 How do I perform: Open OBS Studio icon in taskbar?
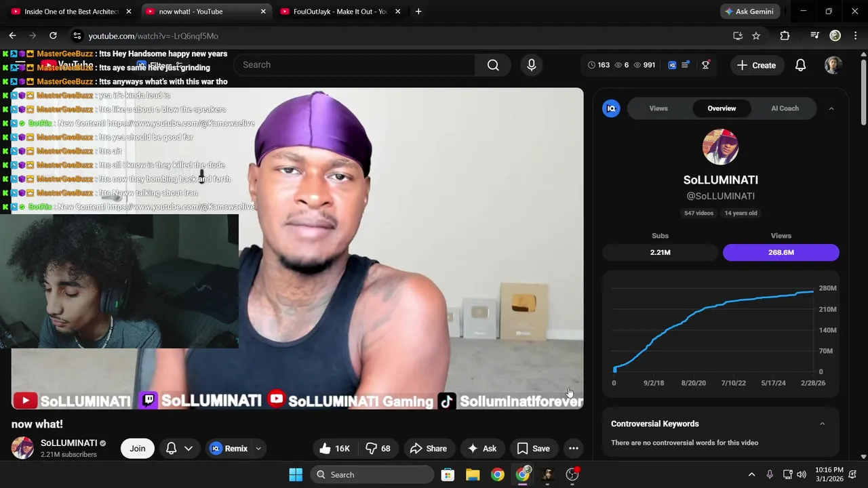coord(572,474)
